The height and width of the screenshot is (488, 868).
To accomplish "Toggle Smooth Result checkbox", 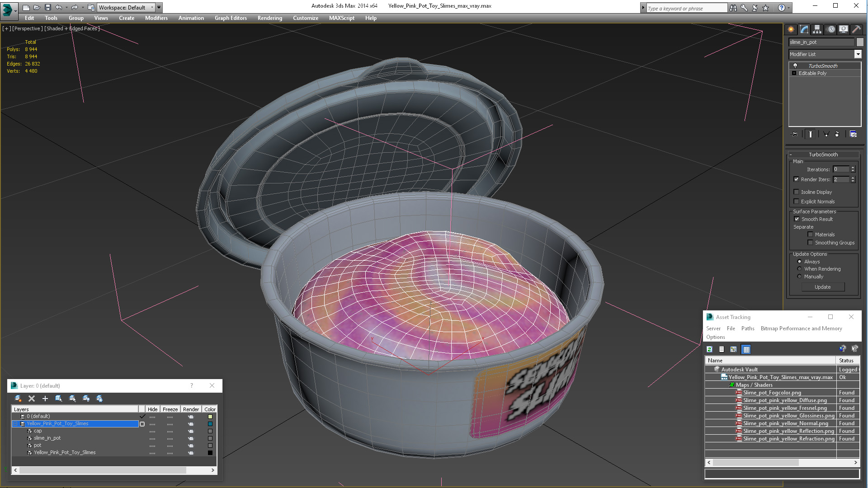I will 797,219.
